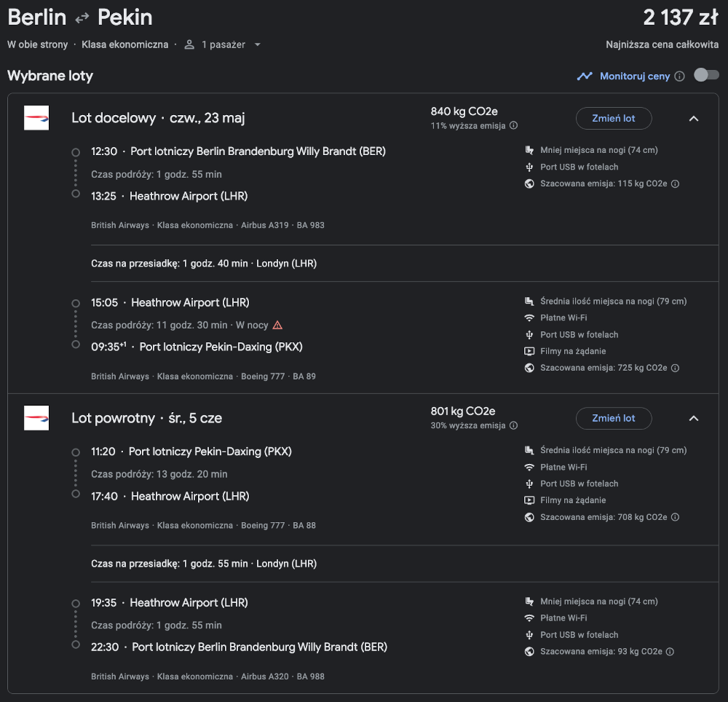The image size is (728, 702).
Task: Click info icon next to Monitoruj ceny
Action: tap(679, 76)
